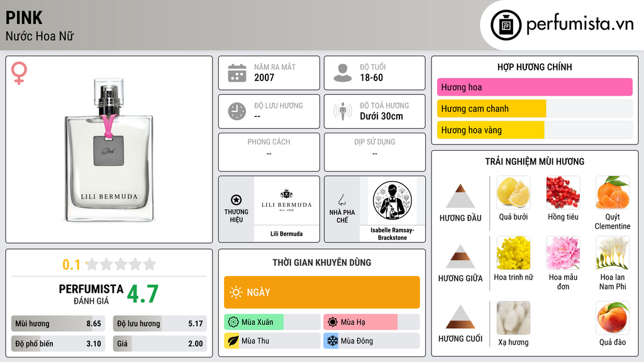Click the person icon beside Độ tuổi
This screenshot has height=362, width=644.
(x=343, y=73)
